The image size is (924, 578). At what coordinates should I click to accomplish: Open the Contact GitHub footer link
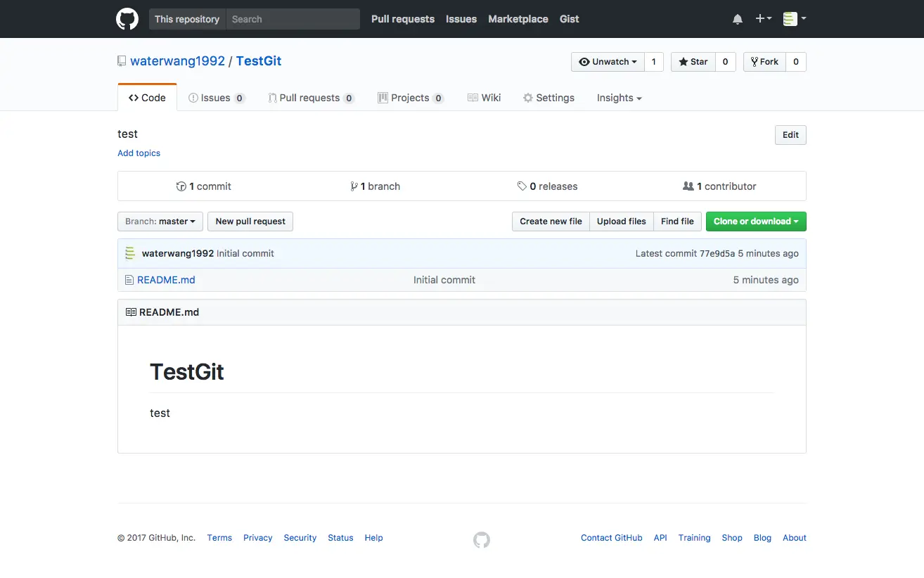point(612,538)
